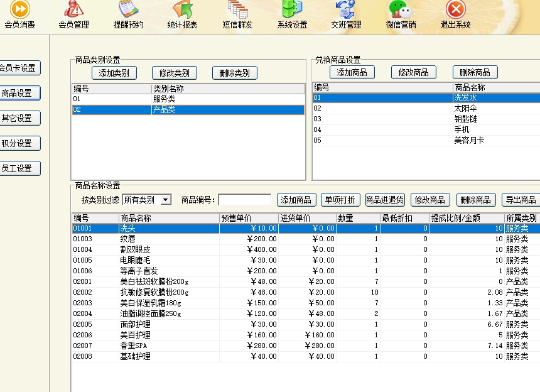Open the 员工设置 side tab
This screenshot has height=392, width=540.
click(18, 168)
